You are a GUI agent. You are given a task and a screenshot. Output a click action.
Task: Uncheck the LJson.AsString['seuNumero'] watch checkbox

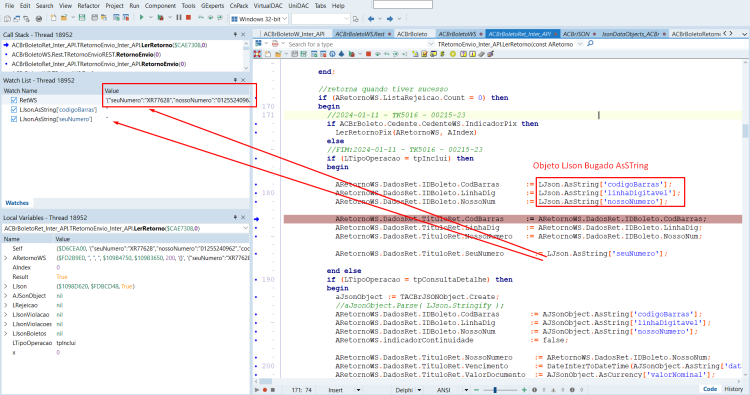(13, 119)
